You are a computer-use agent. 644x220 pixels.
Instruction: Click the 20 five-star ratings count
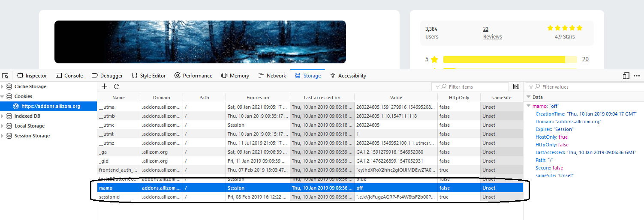pyautogui.click(x=585, y=59)
